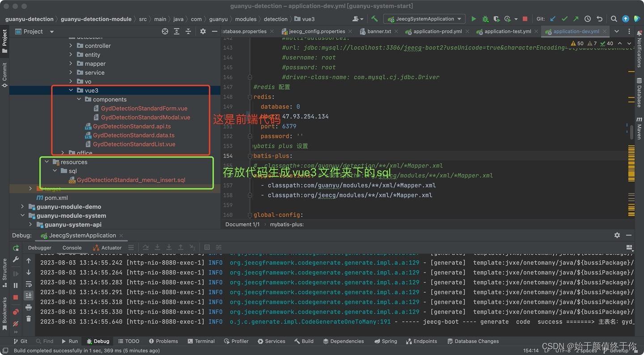Clear the console with the trash icon
Image resolution: width=644 pixels, height=355 pixels.
pyautogui.click(x=29, y=319)
